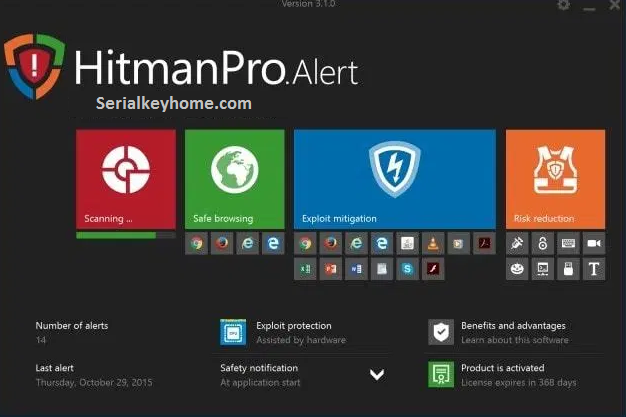Click the padlock icon under Risk reduction
Viewport: 626px width, 417px height.
543,243
